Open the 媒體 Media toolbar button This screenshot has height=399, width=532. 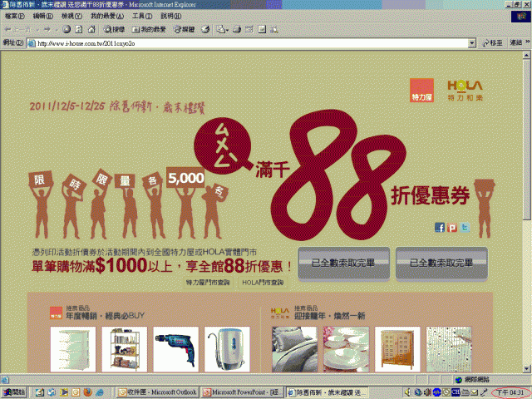[x=185, y=30]
